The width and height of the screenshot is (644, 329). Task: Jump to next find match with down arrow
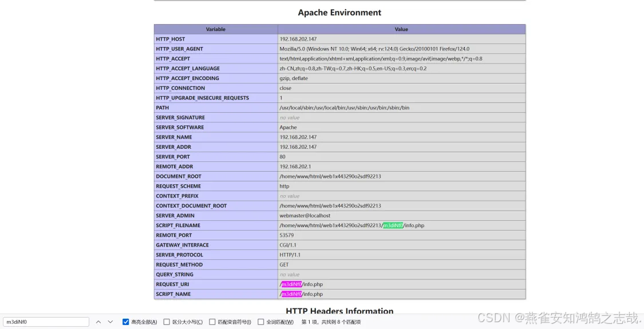[x=110, y=322]
